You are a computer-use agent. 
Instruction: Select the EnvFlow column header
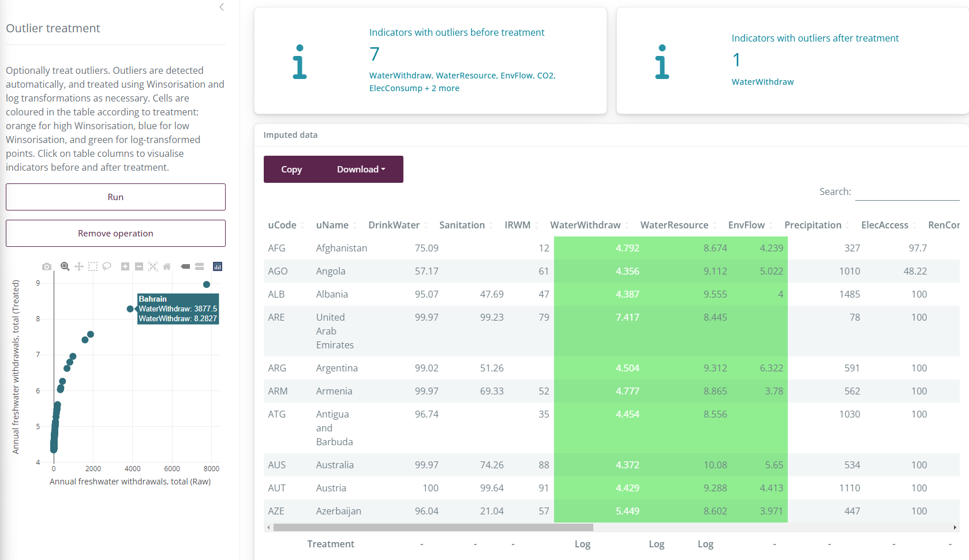(x=750, y=225)
